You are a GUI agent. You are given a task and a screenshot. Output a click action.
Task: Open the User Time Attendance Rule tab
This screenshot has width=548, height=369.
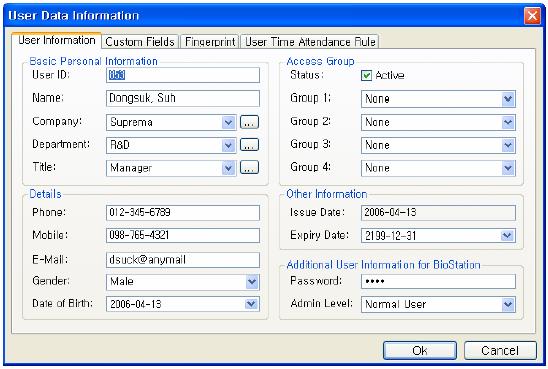click(x=310, y=42)
